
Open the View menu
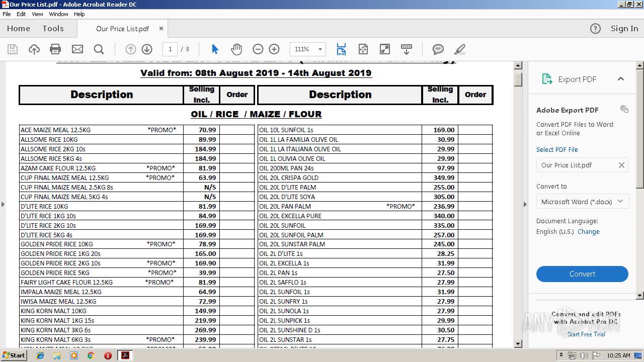click(37, 14)
